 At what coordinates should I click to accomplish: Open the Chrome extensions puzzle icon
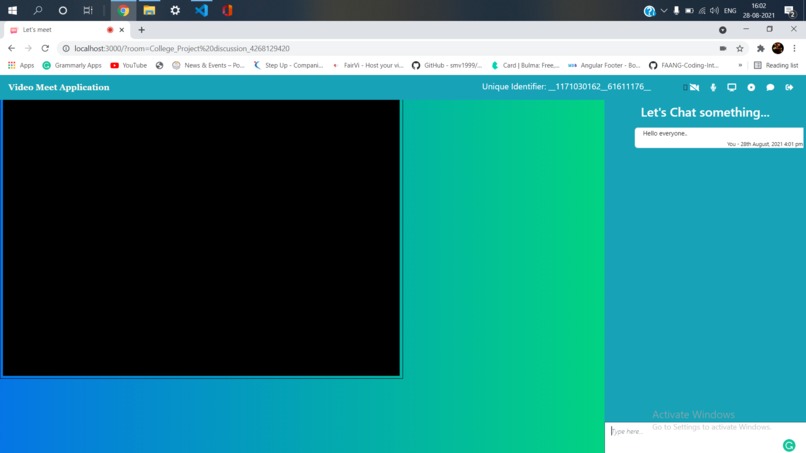[760, 48]
